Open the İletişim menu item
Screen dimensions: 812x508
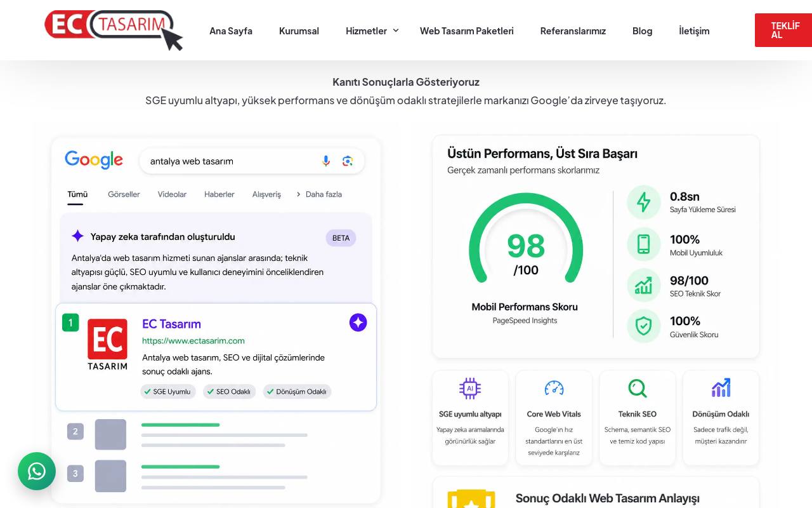[x=694, y=30]
